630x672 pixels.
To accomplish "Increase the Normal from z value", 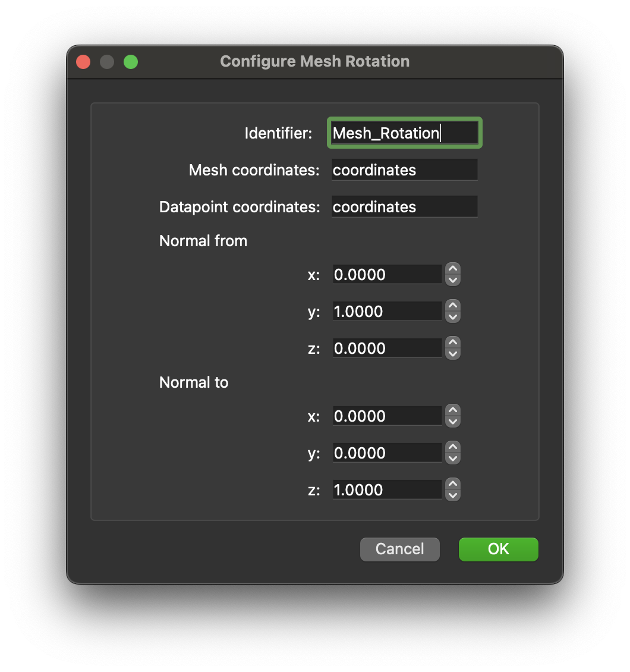I will [x=453, y=343].
